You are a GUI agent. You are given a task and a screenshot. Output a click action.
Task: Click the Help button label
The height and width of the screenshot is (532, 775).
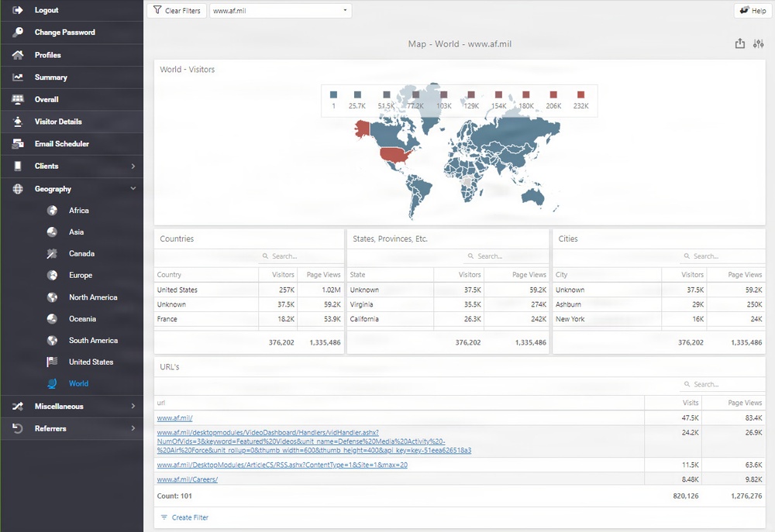click(x=759, y=10)
